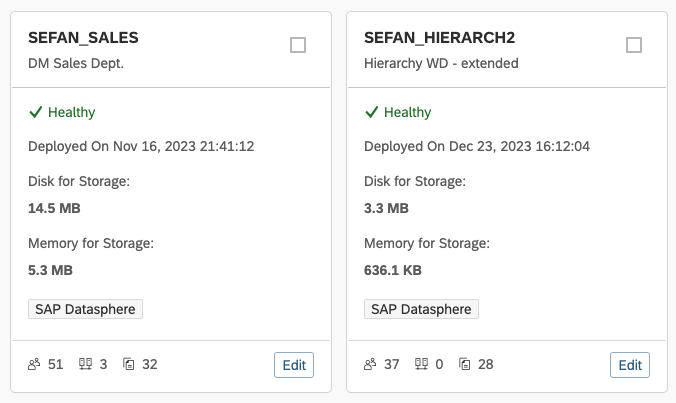Click Healthy checkmark on SEFAN_HIERARCH2 card
The width and height of the screenshot is (676, 403).
pyautogui.click(x=371, y=112)
